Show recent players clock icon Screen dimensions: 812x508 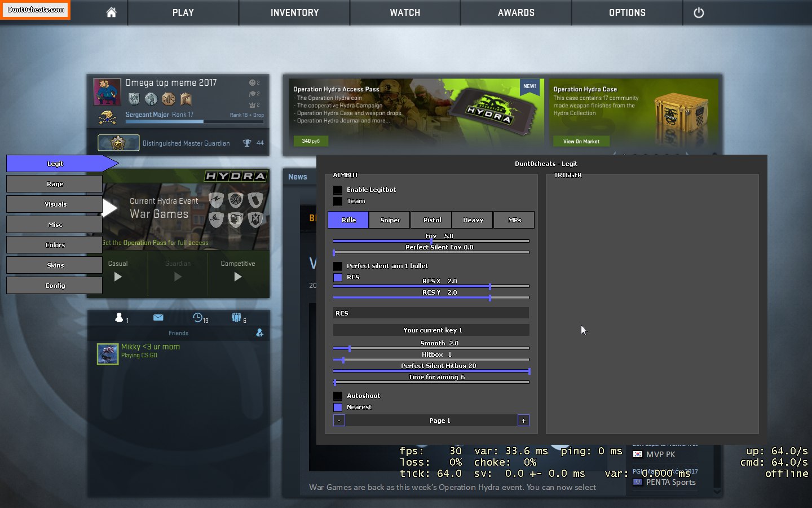(x=197, y=318)
